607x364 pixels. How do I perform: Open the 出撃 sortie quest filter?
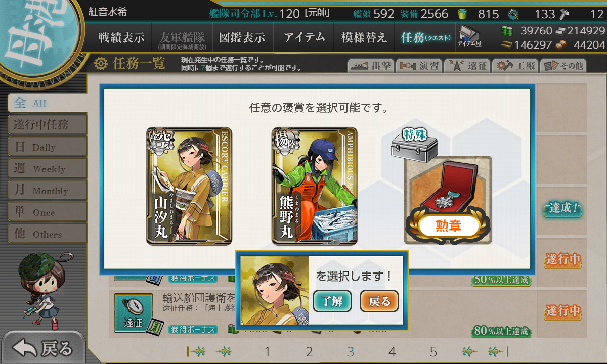pyautogui.click(x=370, y=66)
